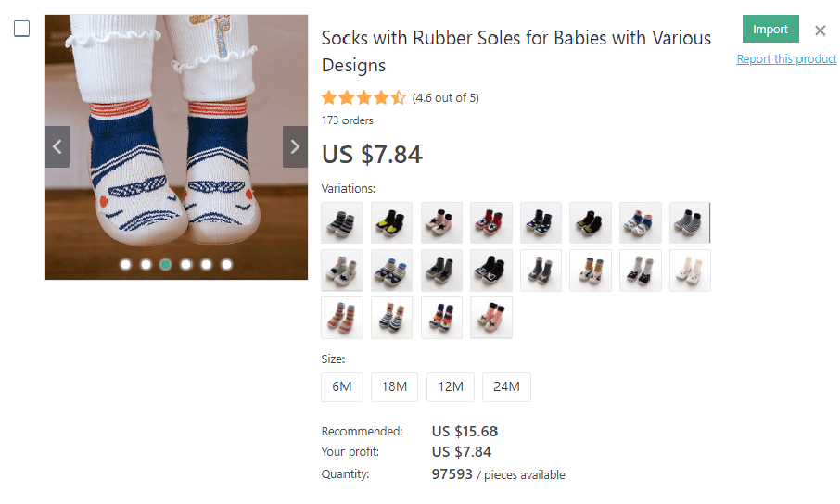Screen dimensions: 840x504
Task: Select the 18M size option
Action: (x=395, y=386)
